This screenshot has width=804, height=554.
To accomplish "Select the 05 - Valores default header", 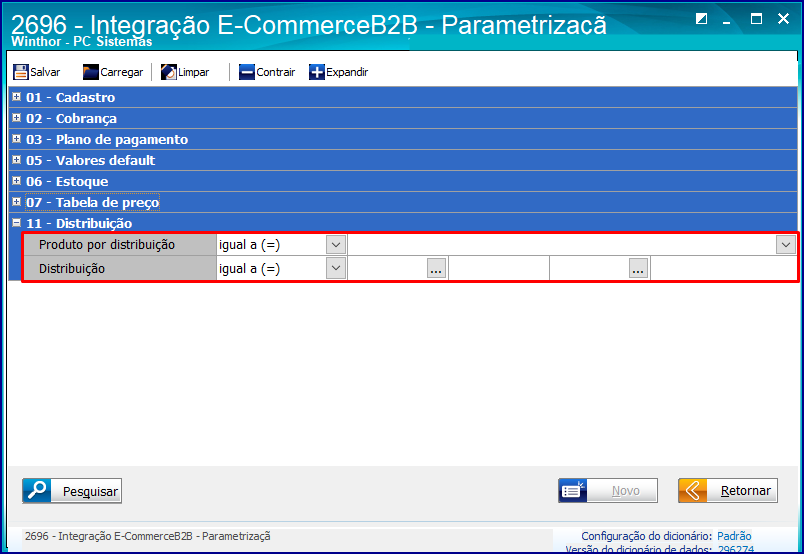I will 91,161.
